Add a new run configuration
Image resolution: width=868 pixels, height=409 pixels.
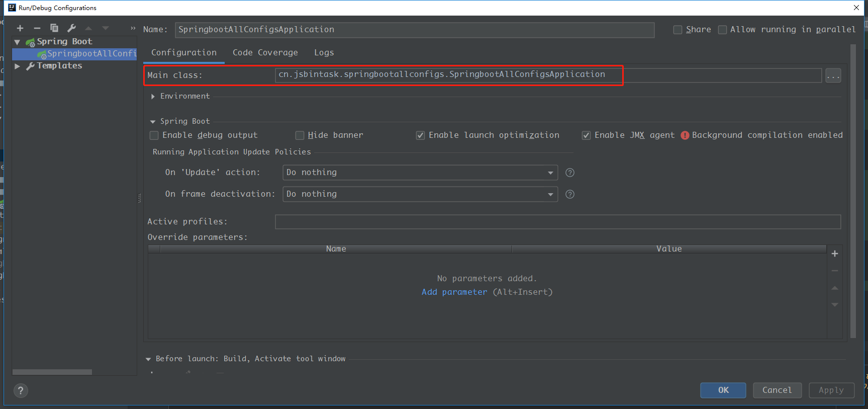click(20, 28)
